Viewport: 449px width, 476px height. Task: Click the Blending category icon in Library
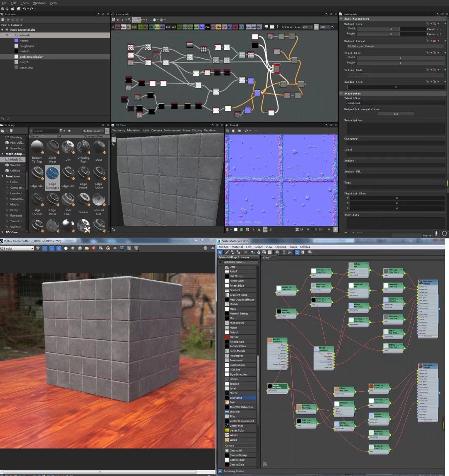tap(7, 137)
